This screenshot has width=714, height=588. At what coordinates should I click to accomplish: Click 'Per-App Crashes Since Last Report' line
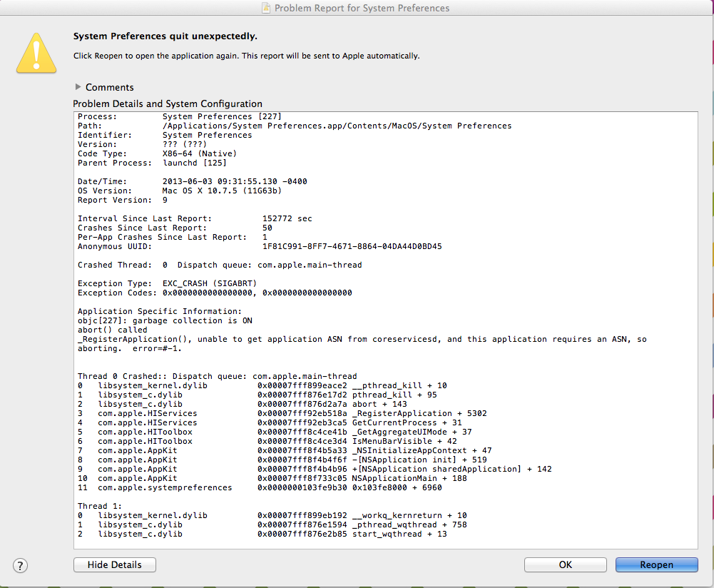(x=173, y=238)
